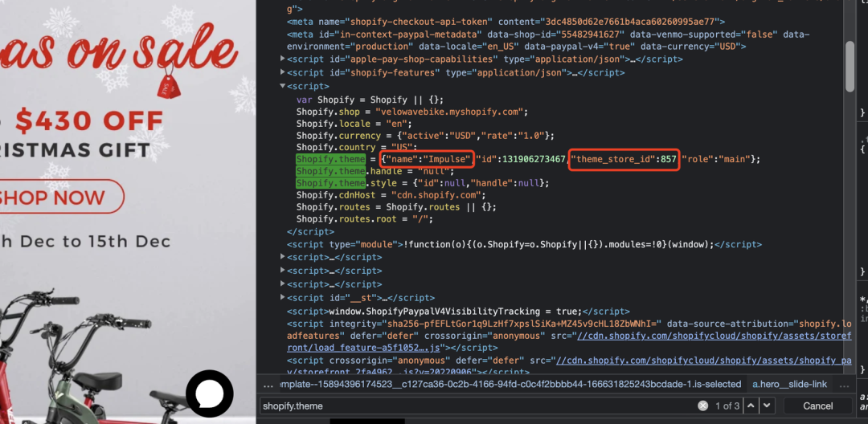Click the Shopify.routes.root = "/" line
Viewport: 868px width, 424px height.
coord(365,219)
